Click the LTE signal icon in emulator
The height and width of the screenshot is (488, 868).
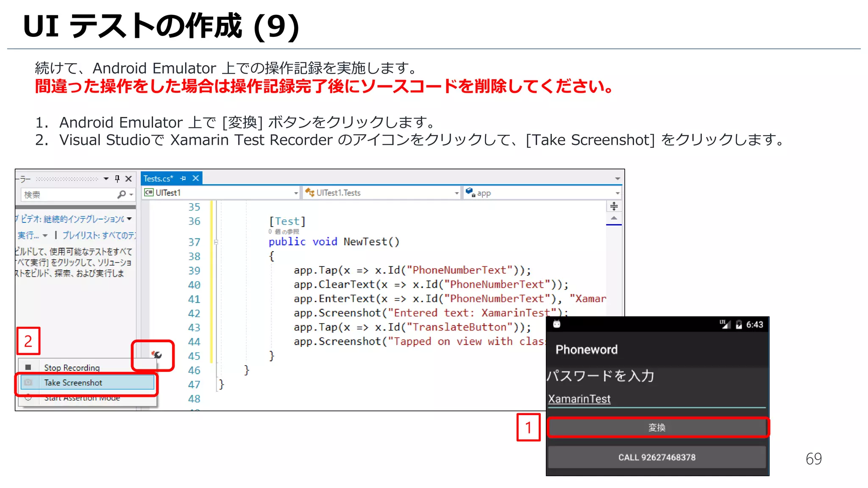click(x=725, y=324)
